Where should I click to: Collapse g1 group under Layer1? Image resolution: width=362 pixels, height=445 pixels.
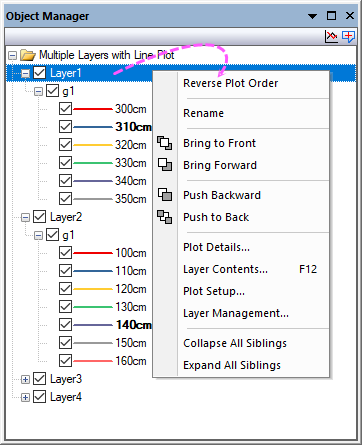coord(38,91)
